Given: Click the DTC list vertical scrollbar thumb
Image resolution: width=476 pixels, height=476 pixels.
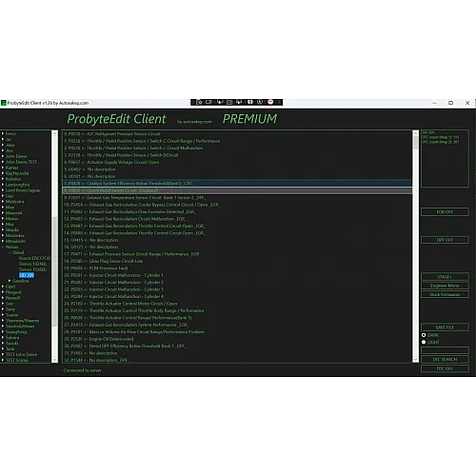Looking at the screenshot, I should click(415, 143).
